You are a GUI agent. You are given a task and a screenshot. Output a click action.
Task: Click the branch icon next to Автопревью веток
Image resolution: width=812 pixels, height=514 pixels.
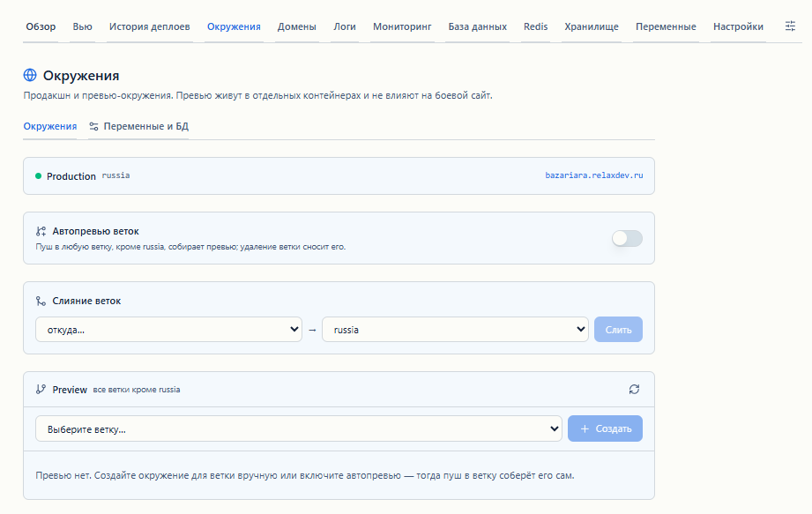tap(41, 231)
